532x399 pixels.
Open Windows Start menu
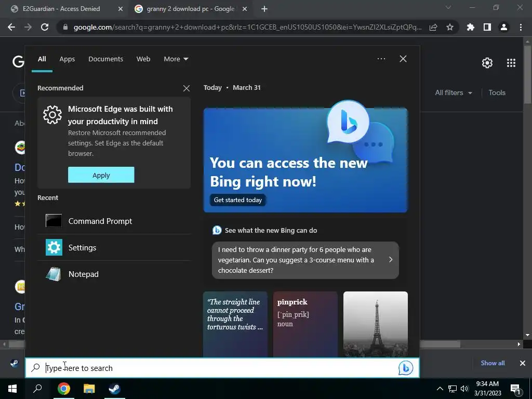[x=12, y=389]
